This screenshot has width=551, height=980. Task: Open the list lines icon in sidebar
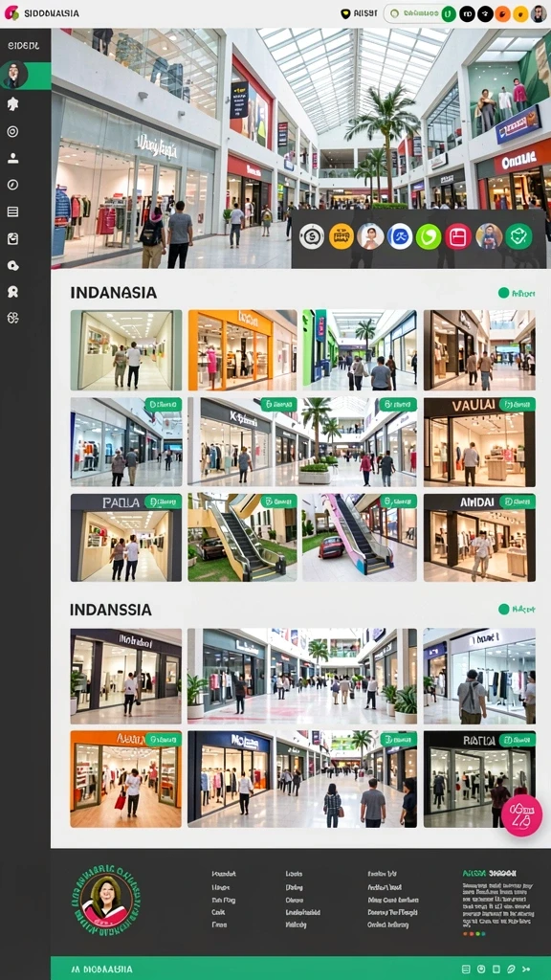[12, 212]
